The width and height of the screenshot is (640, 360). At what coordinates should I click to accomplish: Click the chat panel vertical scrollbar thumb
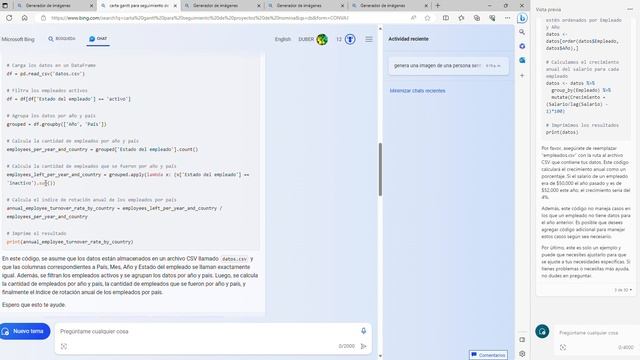tap(380, 169)
